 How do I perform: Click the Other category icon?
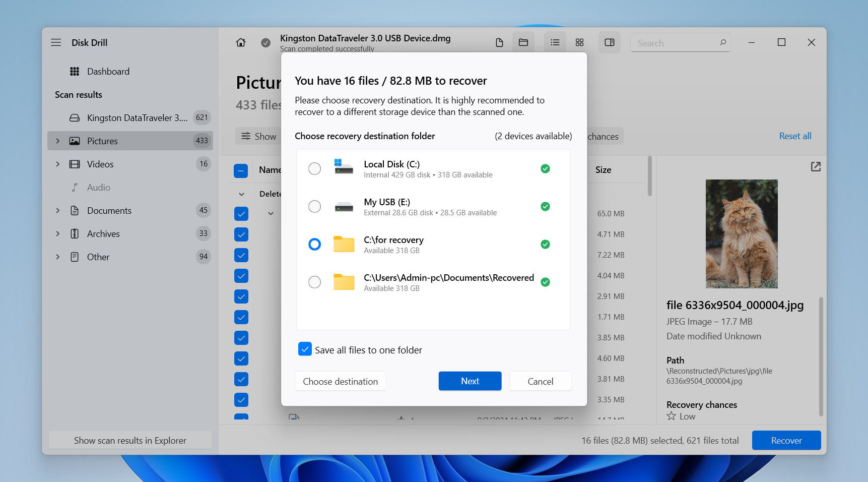click(x=75, y=257)
